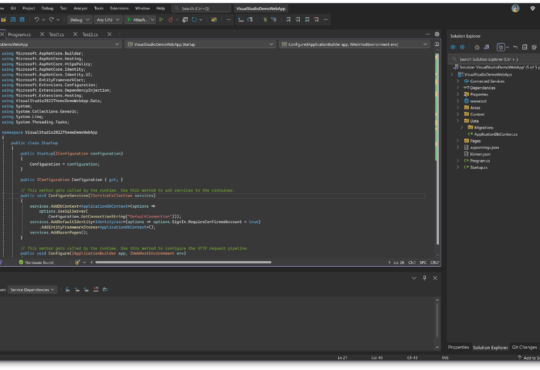The width and height of the screenshot is (540, 370).
Task: Click the Solution Explorer home icon
Action: click(477, 47)
